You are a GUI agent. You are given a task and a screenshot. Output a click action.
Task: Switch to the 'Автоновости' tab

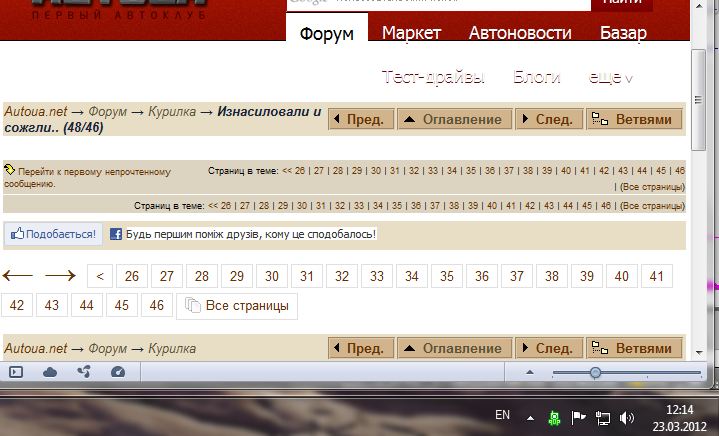[521, 33]
